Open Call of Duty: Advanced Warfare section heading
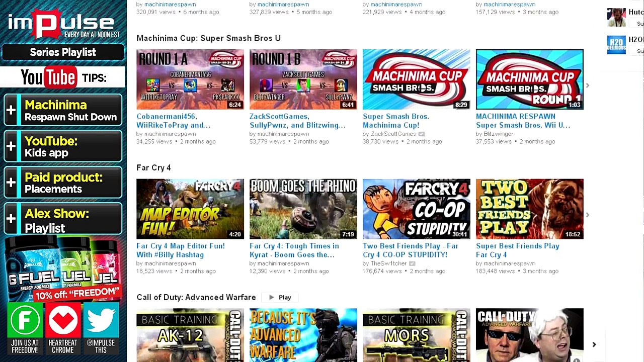The image size is (644, 362). tap(196, 298)
